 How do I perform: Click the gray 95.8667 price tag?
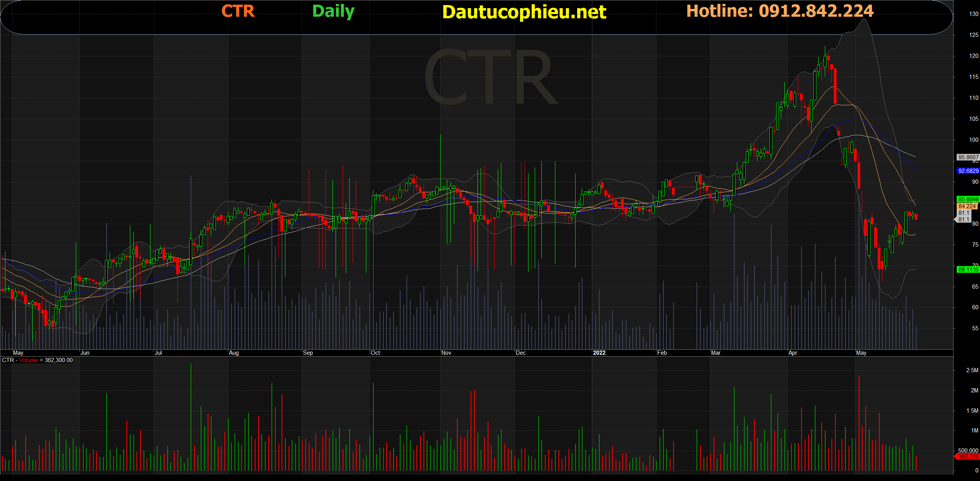coord(968,157)
